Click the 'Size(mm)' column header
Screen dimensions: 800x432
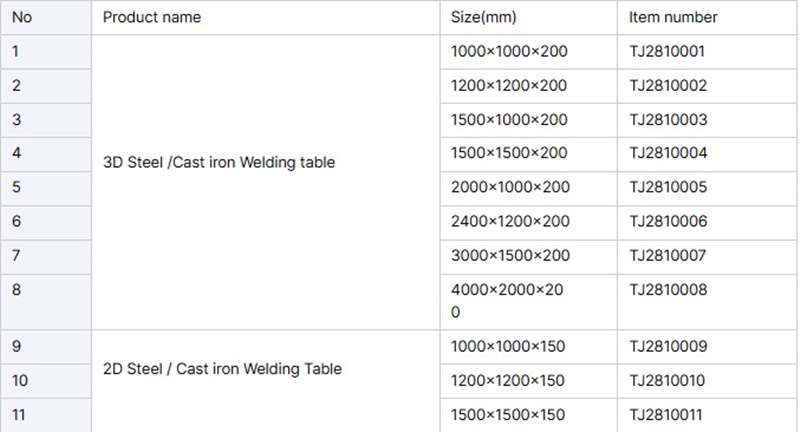tap(484, 17)
